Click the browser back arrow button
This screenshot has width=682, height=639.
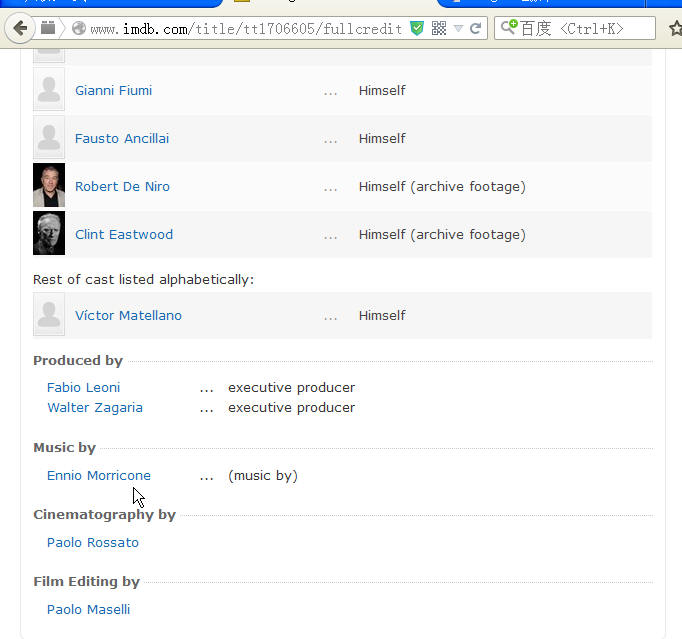tap(20, 29)
